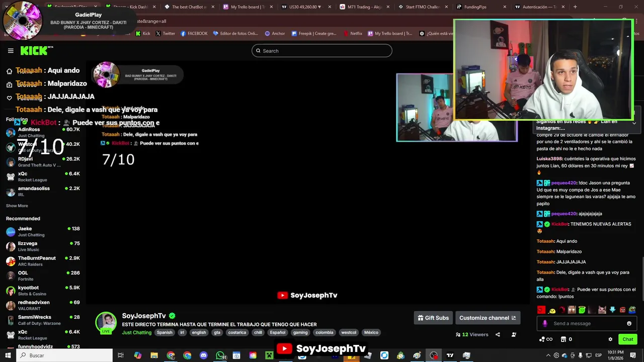
Task: Open TheBurntPeanut recommended channel
Action: (x=43, y=261)
